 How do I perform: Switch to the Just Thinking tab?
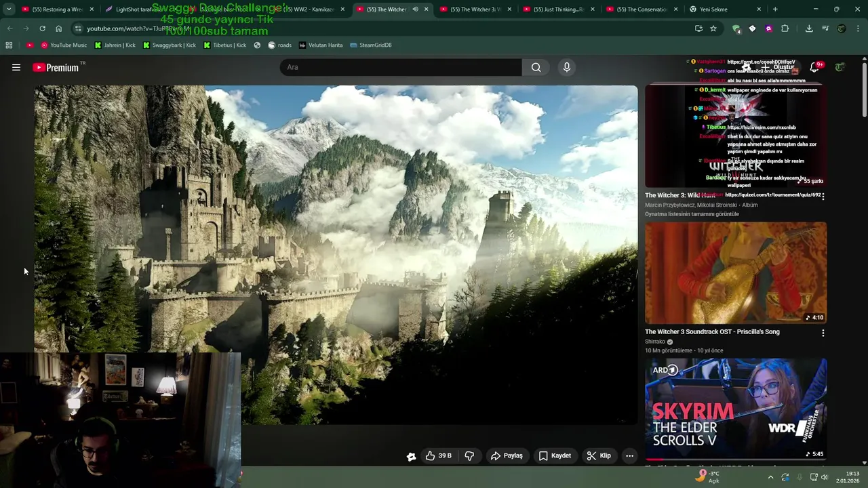tap(557, 9)
